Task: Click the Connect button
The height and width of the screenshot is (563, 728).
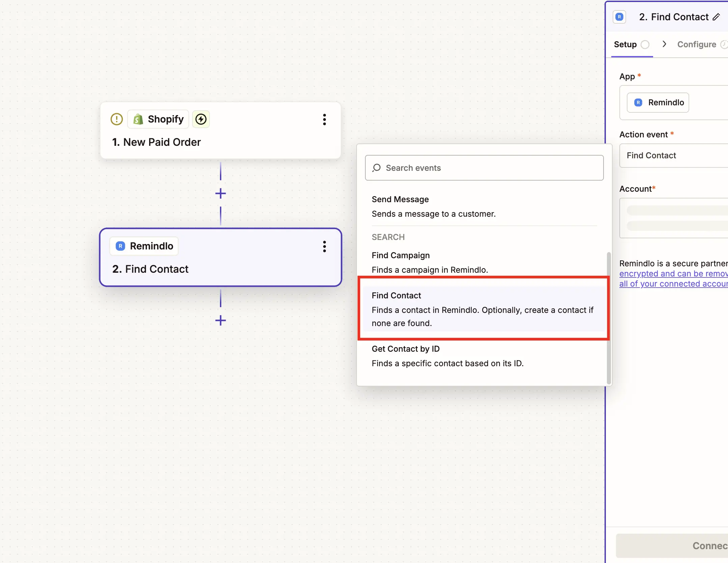Action: (672, 546)
